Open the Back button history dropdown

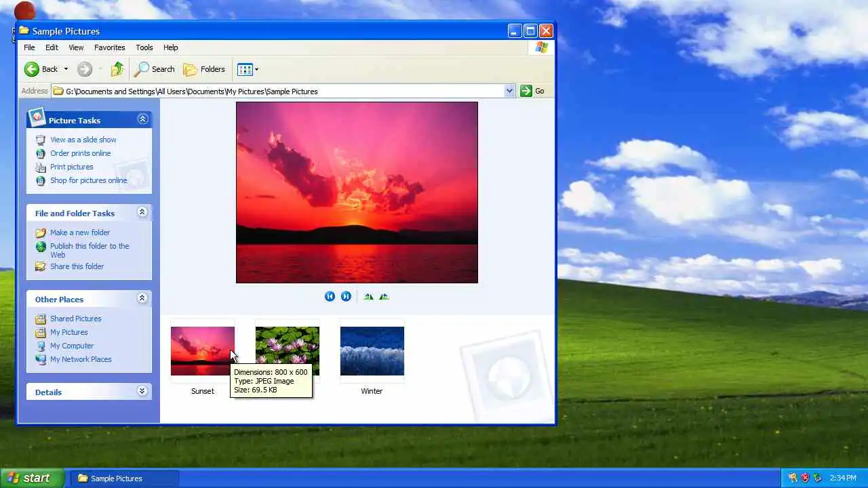coord(66,69)
